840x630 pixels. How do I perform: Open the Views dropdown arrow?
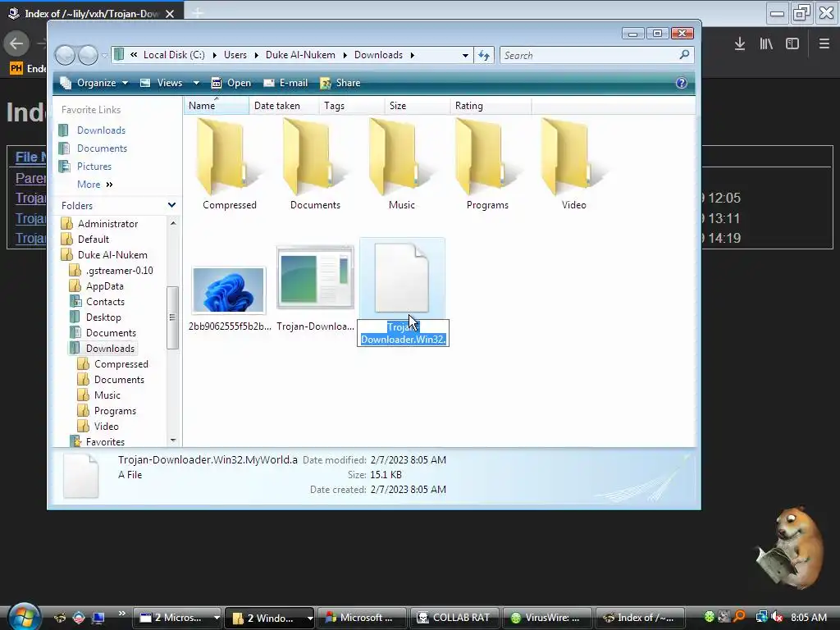[196, 83]
